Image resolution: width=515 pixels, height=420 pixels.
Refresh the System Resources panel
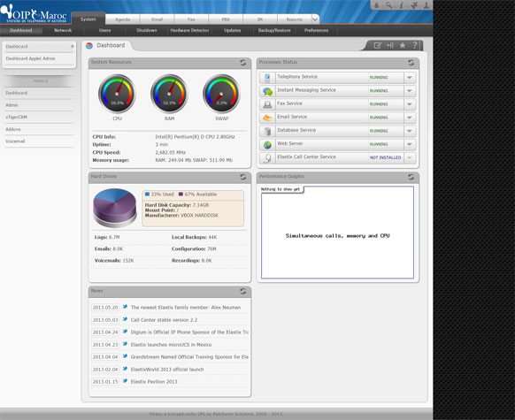point(243,63)
